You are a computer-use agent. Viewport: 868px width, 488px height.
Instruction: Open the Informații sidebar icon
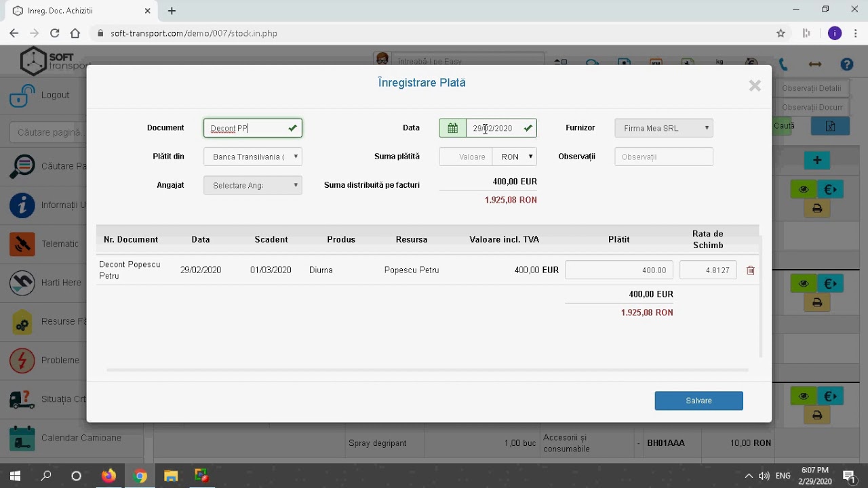(22, 205)
